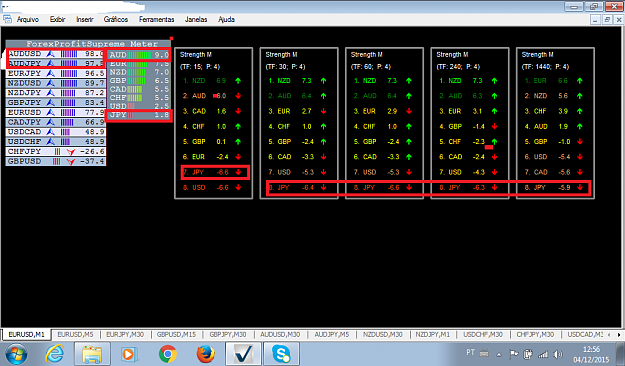Switch to the AUDJPY,M5 chart tab
The height and width of the screenshot is (366, 625).
pyautogui.click(x=332, y=335)
